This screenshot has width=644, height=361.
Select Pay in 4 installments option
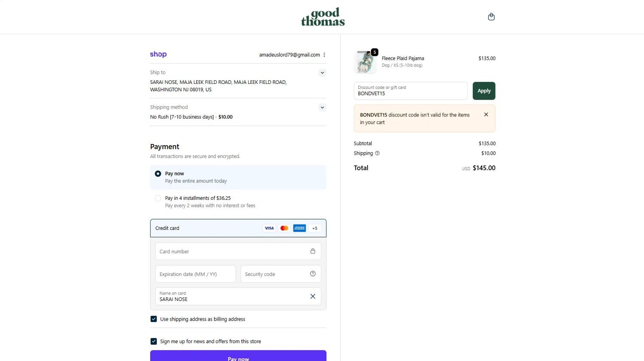point(158,198)
